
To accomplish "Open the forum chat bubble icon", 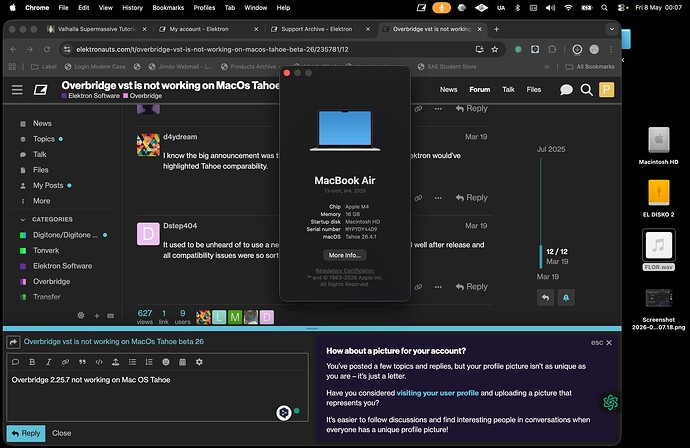I will 566,90.
